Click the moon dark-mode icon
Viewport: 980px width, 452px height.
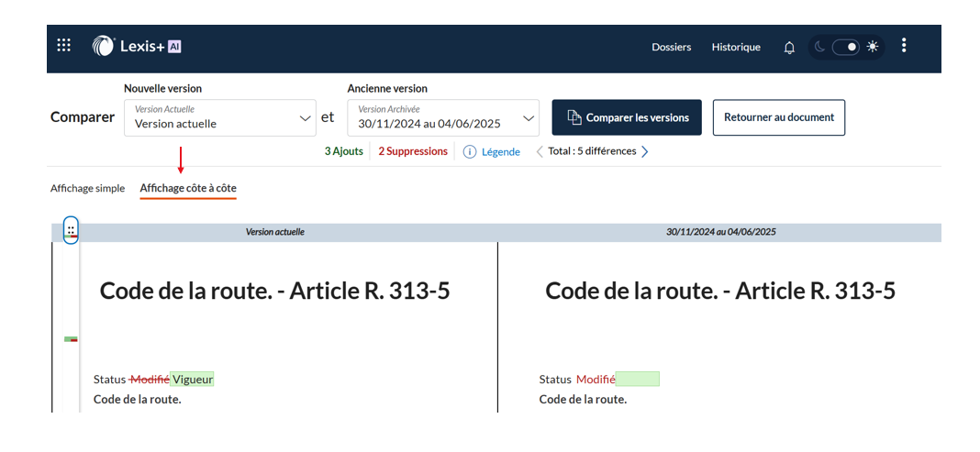coord(819,47)
